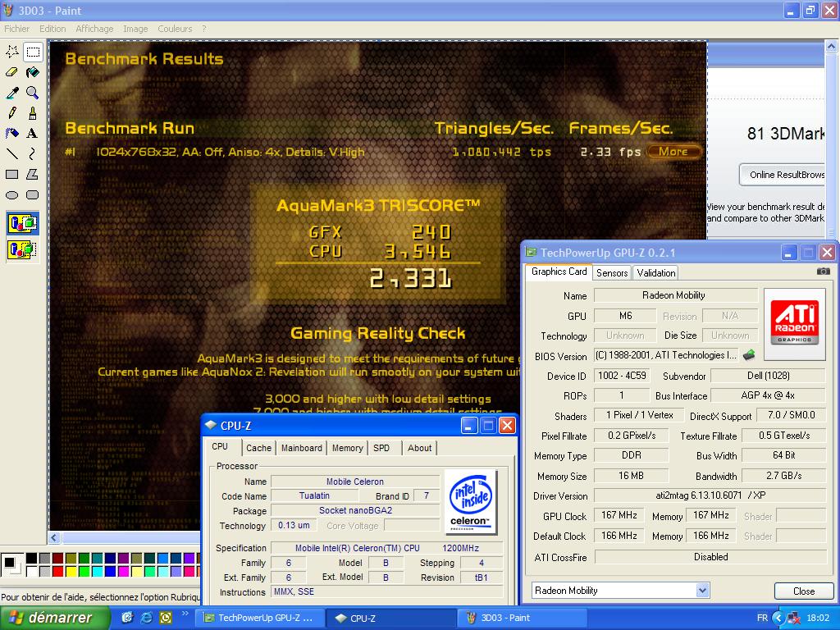Choose the Brush tool in Paint
Image resolution: width=840 pixels, height=630 pixels.
[33, 113]
